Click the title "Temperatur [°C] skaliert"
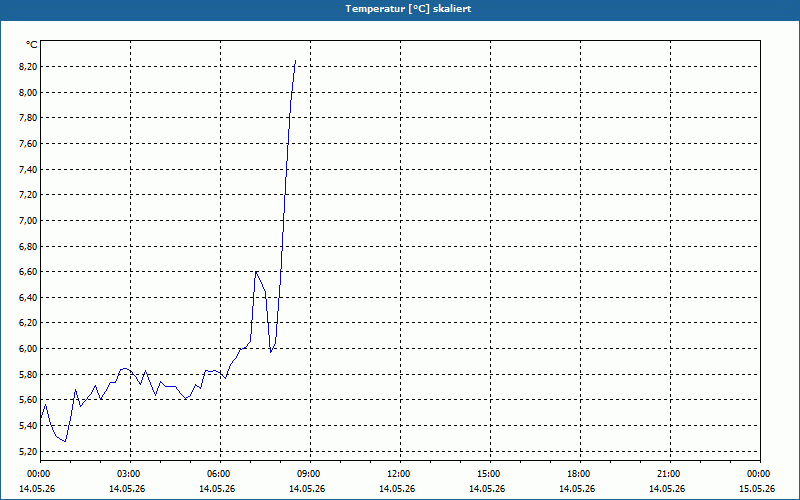 [x=408, y=9]
